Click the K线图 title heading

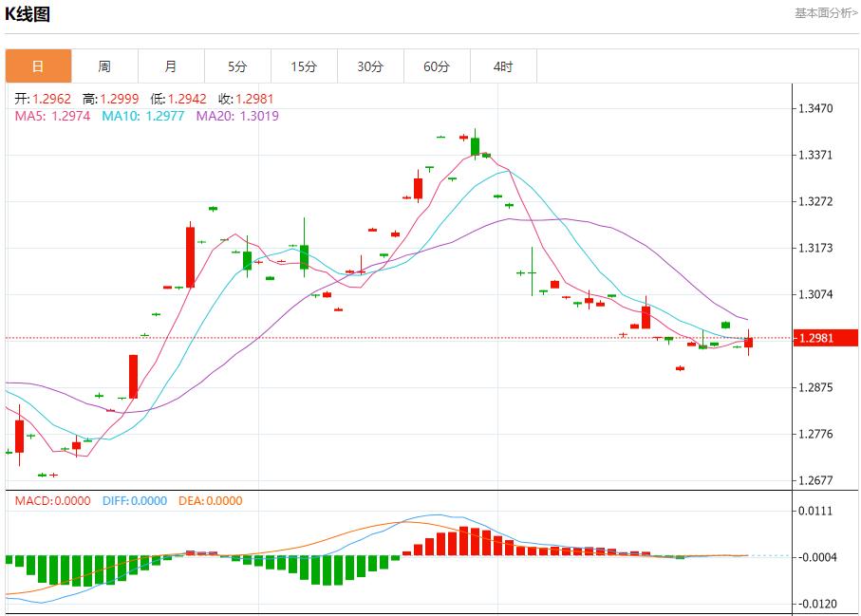(28, 14)
